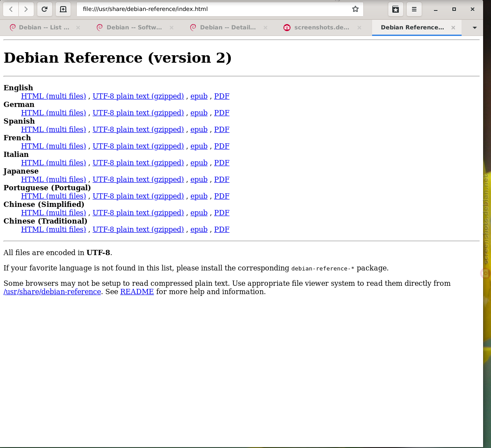Go back with the back arrow button
Image resolution: width=491 pixels, height=448 pixels.
pyautogui.click(x=11, y=9)
